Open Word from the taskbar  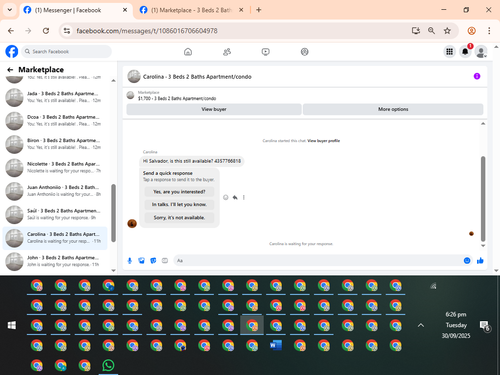point(276,346)
